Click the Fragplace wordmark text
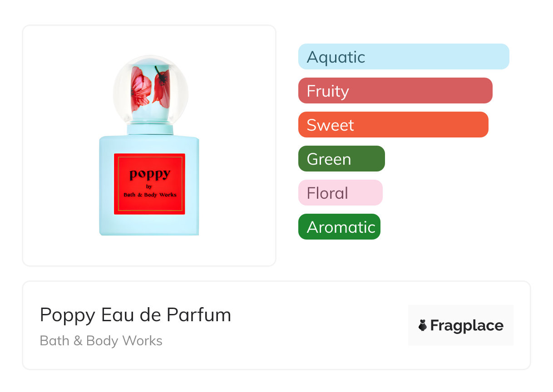 point(467,325)
